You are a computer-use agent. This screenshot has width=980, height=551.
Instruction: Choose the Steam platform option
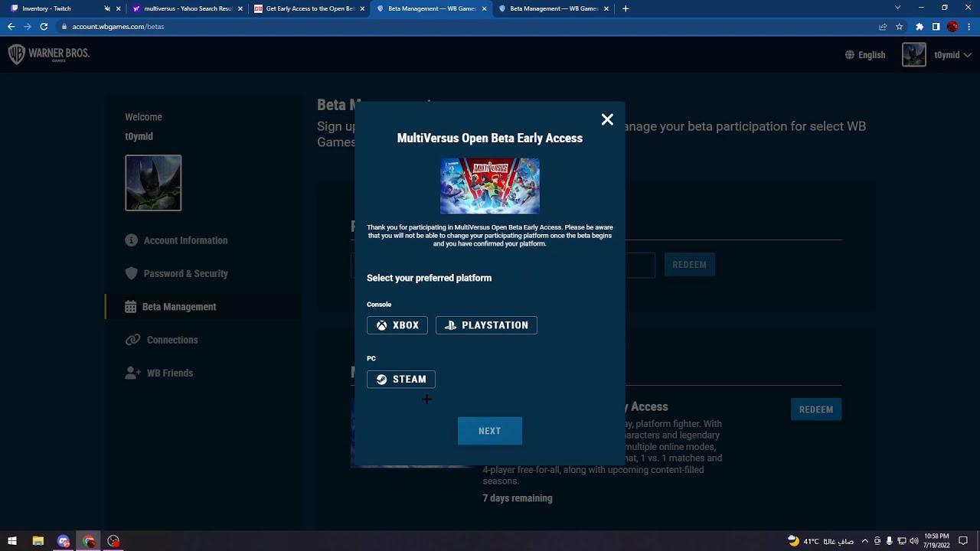[401, 380]
